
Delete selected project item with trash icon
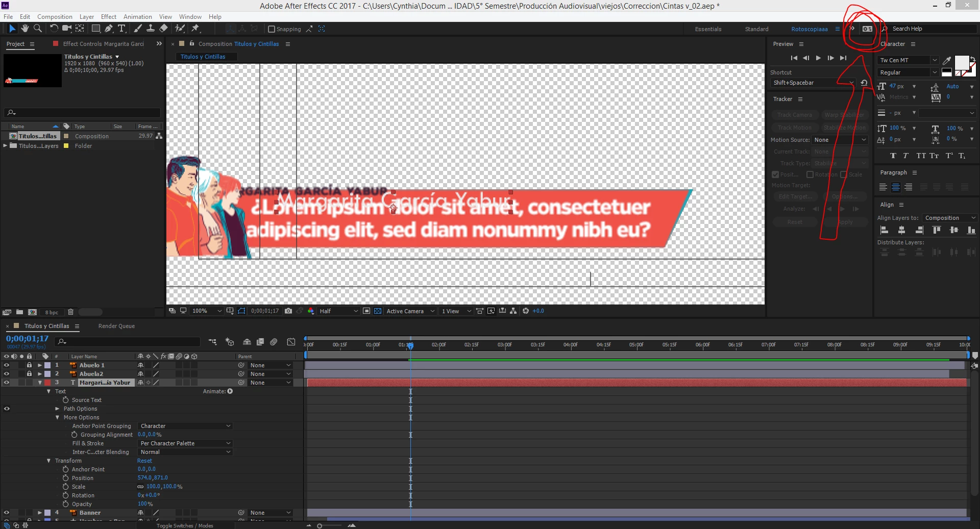click(x=71, y=312)
